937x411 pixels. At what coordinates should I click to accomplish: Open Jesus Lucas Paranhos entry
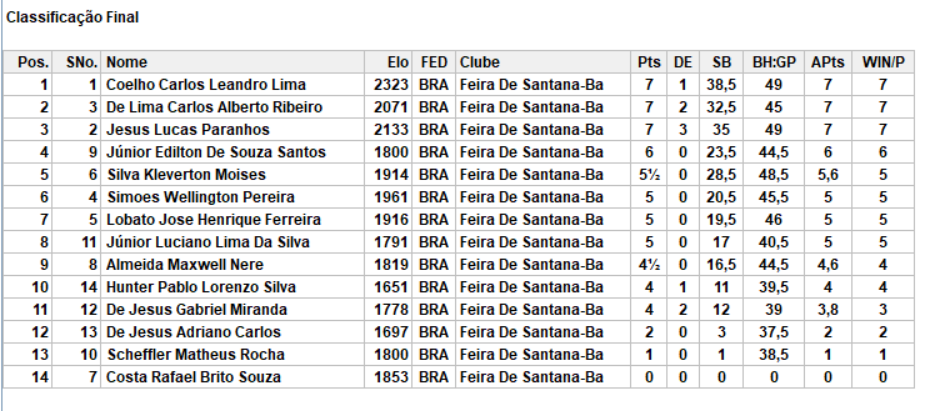pos(188,130)
